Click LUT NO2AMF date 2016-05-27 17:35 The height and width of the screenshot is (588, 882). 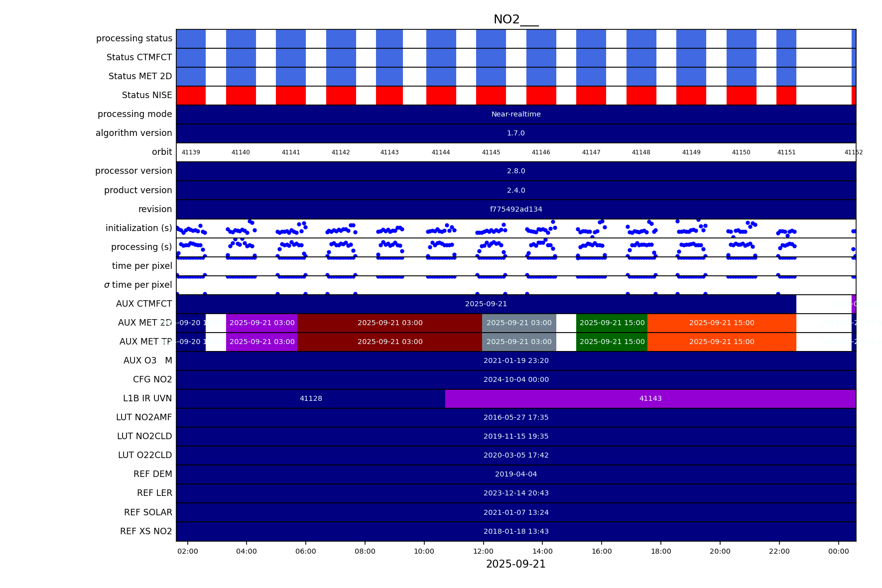click(x=515, y=418)
